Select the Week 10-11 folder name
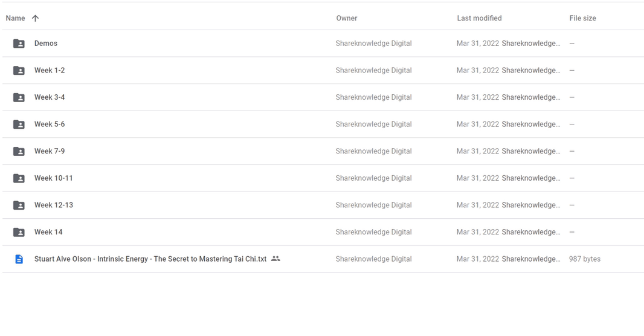Screen dimensions: 644x336 (53, 178)
